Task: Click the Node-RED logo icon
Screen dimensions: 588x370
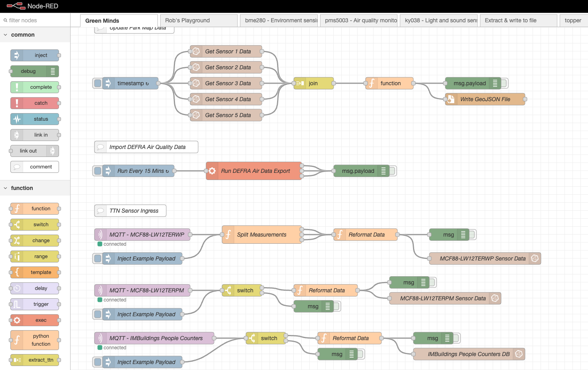Action: tap(16, 6)
